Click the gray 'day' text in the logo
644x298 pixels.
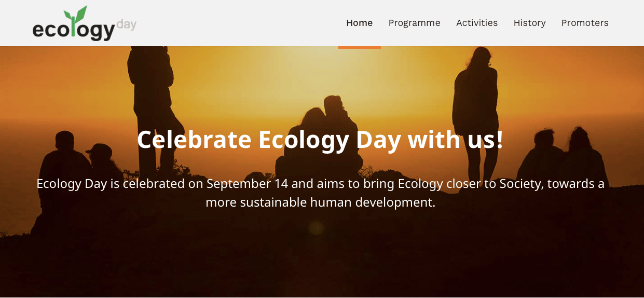coord(127,24)
